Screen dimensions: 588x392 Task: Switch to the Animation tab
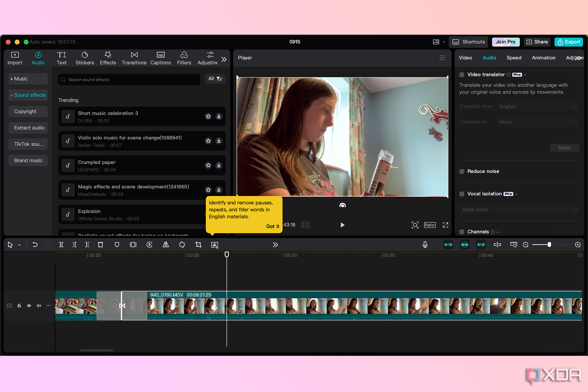pyautogui.click(x=543, y=57)
